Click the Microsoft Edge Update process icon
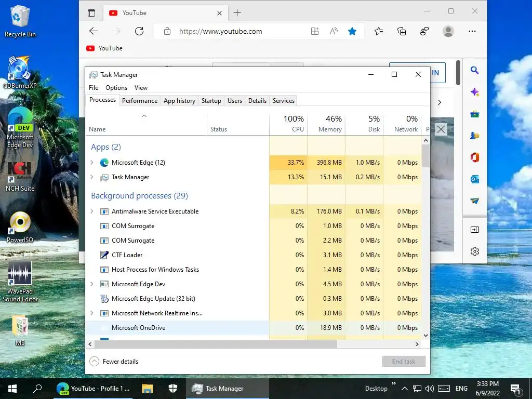 [104, 299]
